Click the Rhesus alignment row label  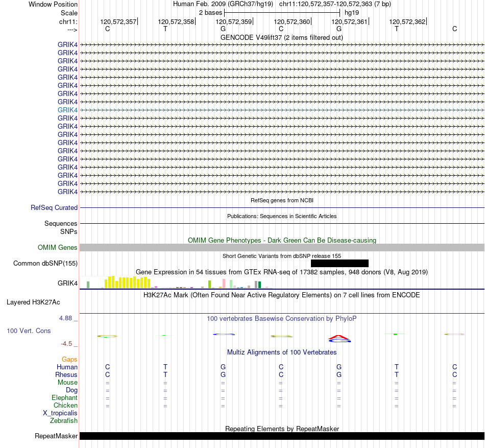(x=66, y=374)
